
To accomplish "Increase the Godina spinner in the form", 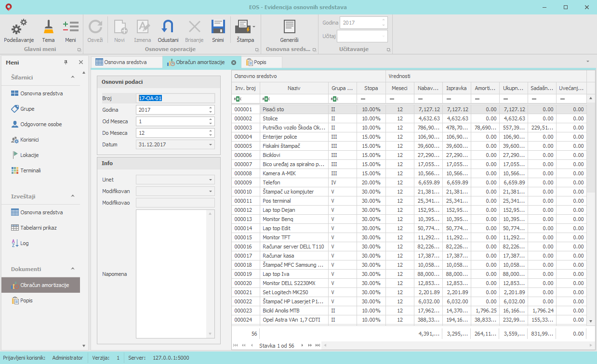I will (211, 108).
